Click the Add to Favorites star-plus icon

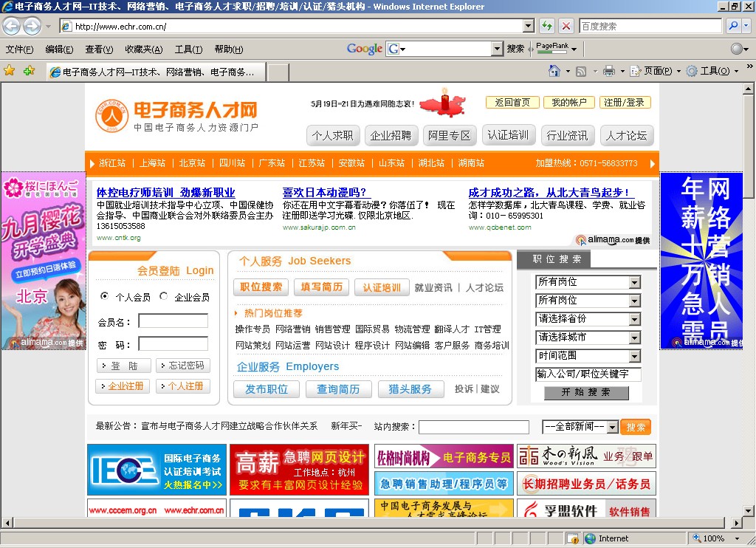(x=30, y=71)
